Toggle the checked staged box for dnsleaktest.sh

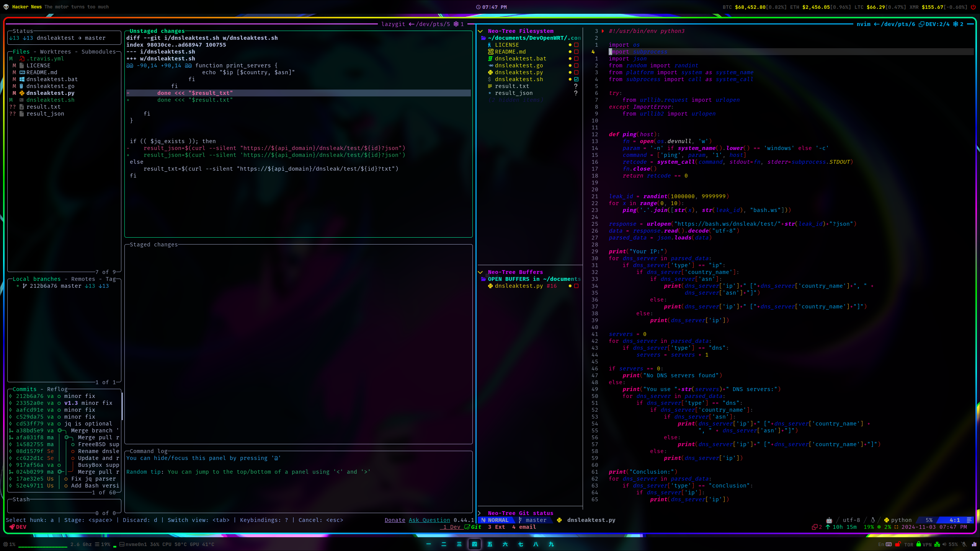576,79
